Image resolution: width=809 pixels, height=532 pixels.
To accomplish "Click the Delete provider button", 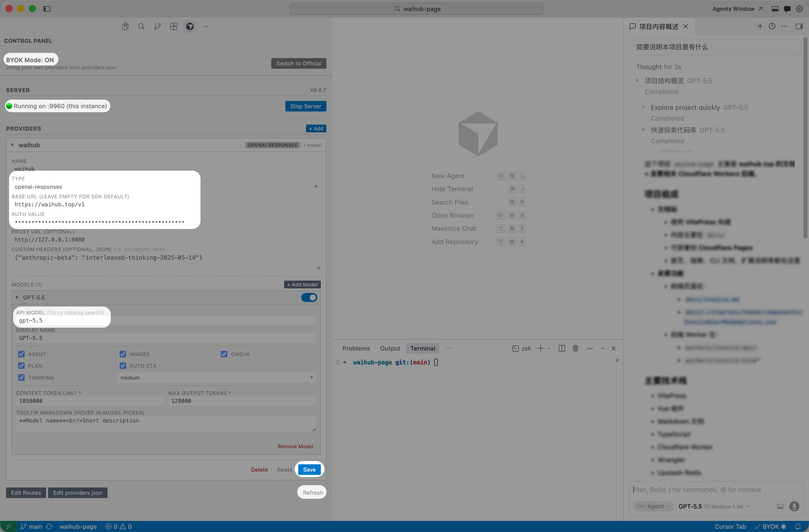I will coord(259,470).
